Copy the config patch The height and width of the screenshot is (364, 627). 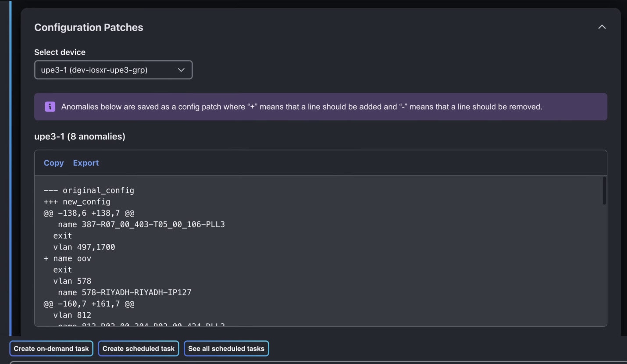[53, 163]
